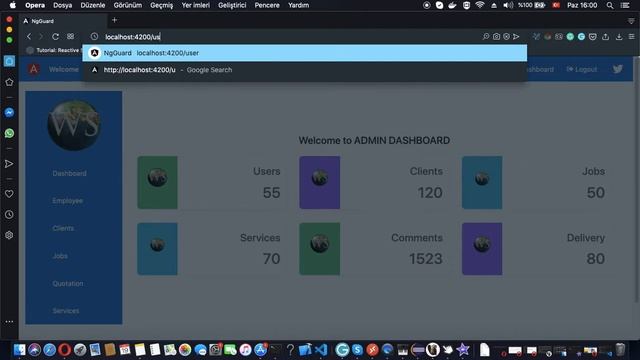The image size is (640, 360).
Task: Open the Pencere menu
Action: tap(267, 5)
